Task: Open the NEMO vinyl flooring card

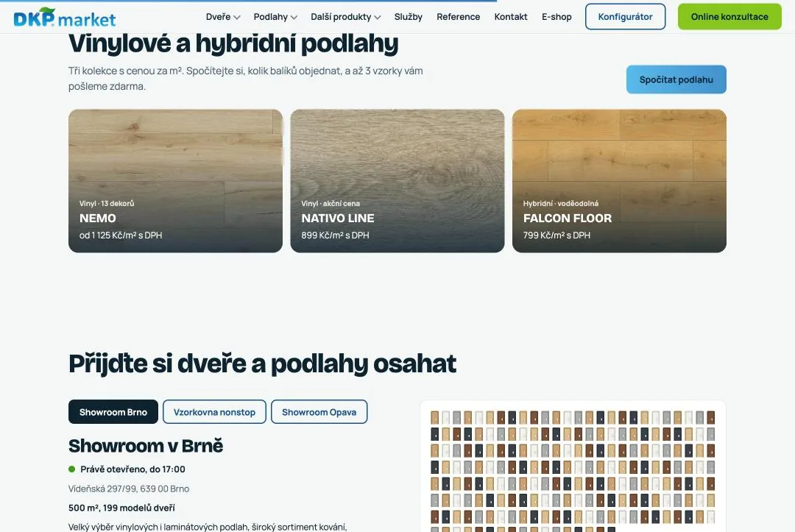Action: 175,181
